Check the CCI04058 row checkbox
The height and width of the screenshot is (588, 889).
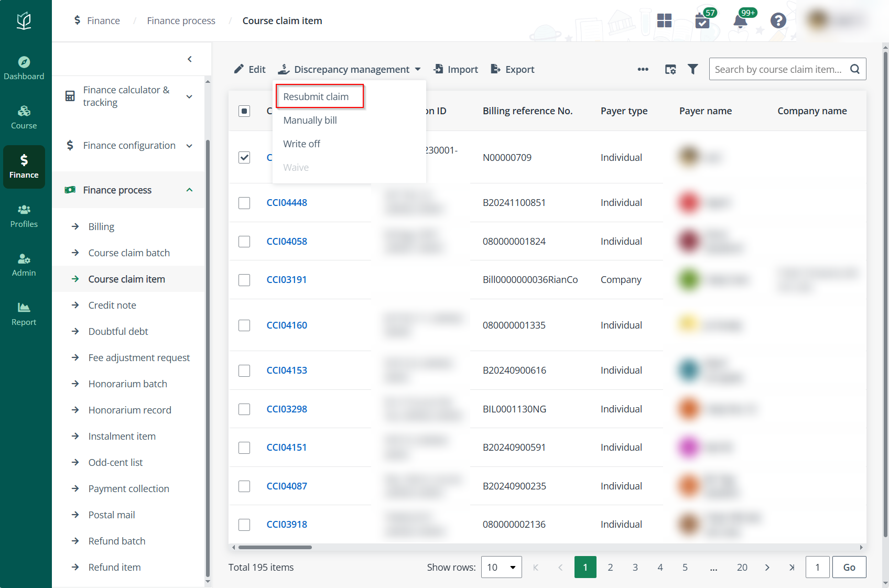pos(244,242)
